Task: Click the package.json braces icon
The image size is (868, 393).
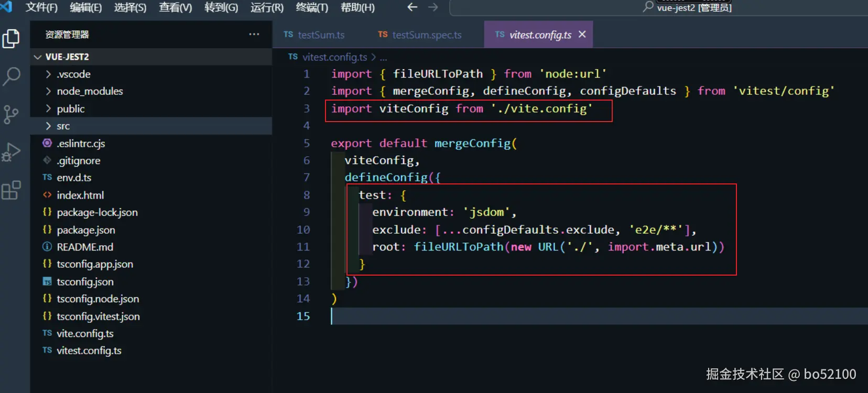Action: 47,230
